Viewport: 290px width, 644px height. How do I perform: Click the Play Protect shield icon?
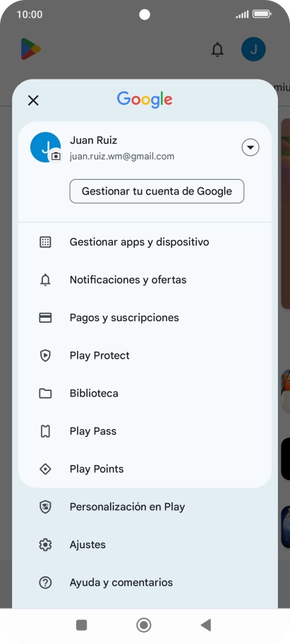[x=45, y=356]
